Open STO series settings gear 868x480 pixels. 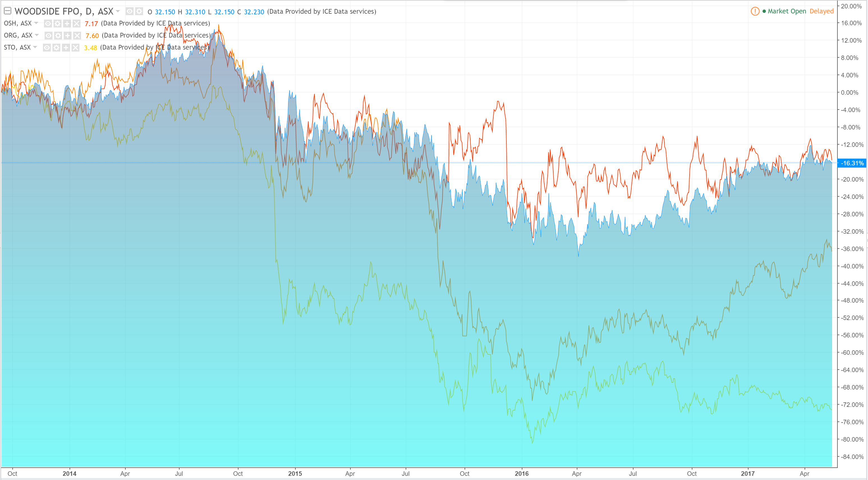57,47
